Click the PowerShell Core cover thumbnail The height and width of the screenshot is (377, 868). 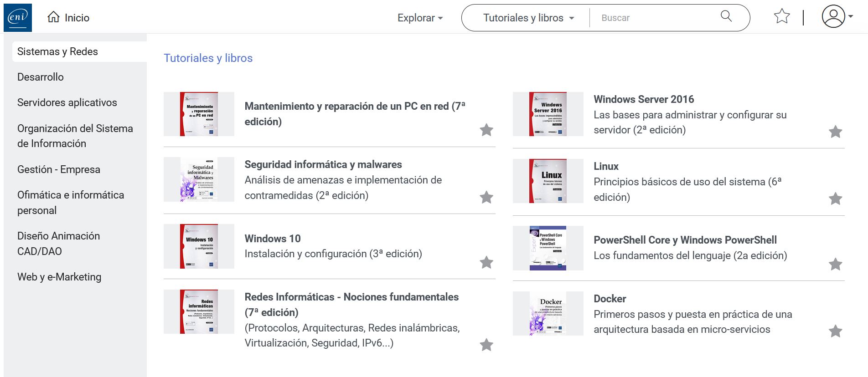(x=548, y=248)
